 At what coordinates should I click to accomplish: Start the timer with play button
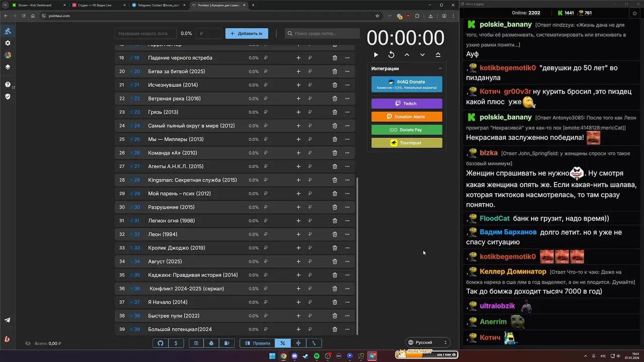376,55
